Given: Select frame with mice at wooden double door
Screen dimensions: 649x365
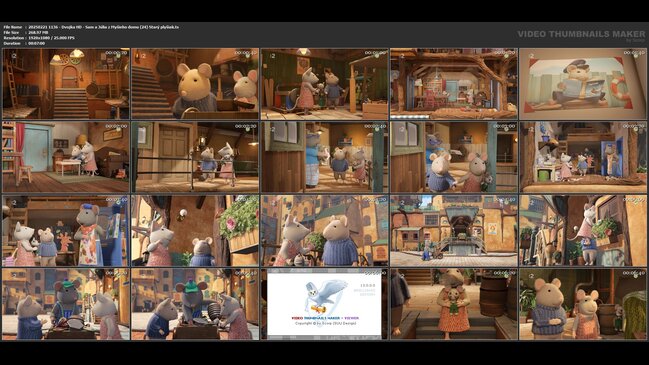Looking at the screenshot, I should (x=195, y=157).
